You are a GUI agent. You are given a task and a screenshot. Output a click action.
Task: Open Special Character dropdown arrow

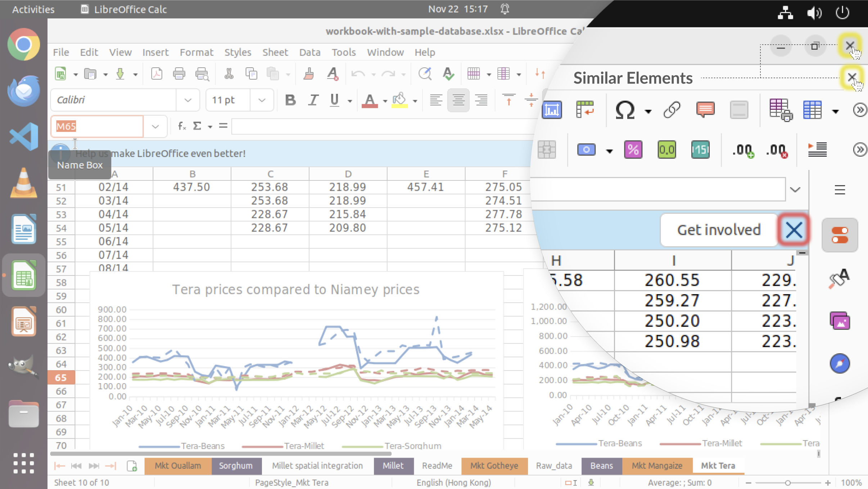pos(648,111)
